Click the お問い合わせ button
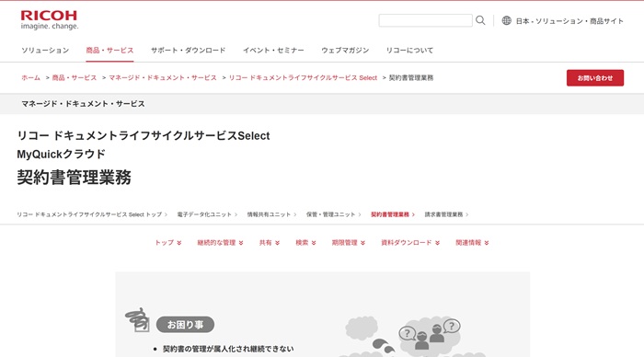Screen dimensions: 644x357 point(595,77)
